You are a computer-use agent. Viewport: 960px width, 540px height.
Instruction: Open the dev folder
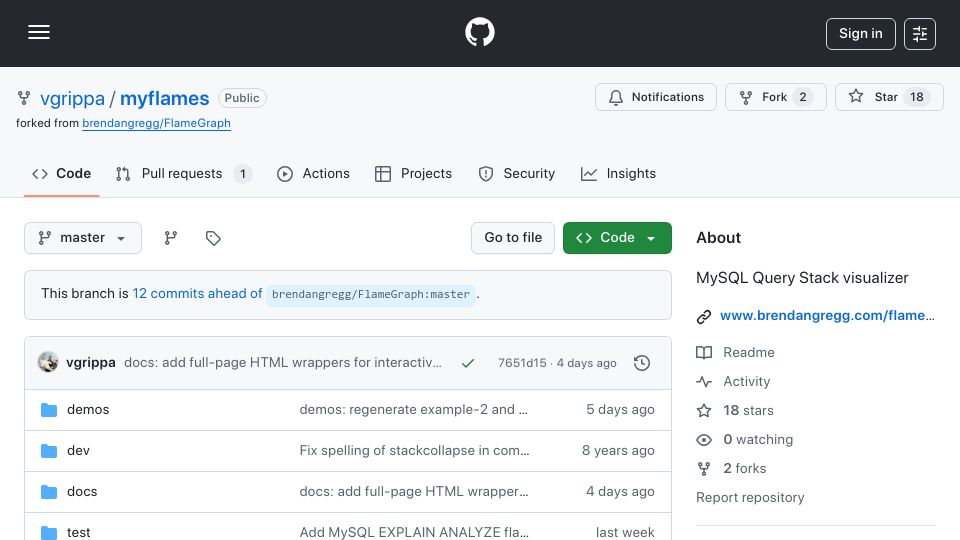click(78, 451)
